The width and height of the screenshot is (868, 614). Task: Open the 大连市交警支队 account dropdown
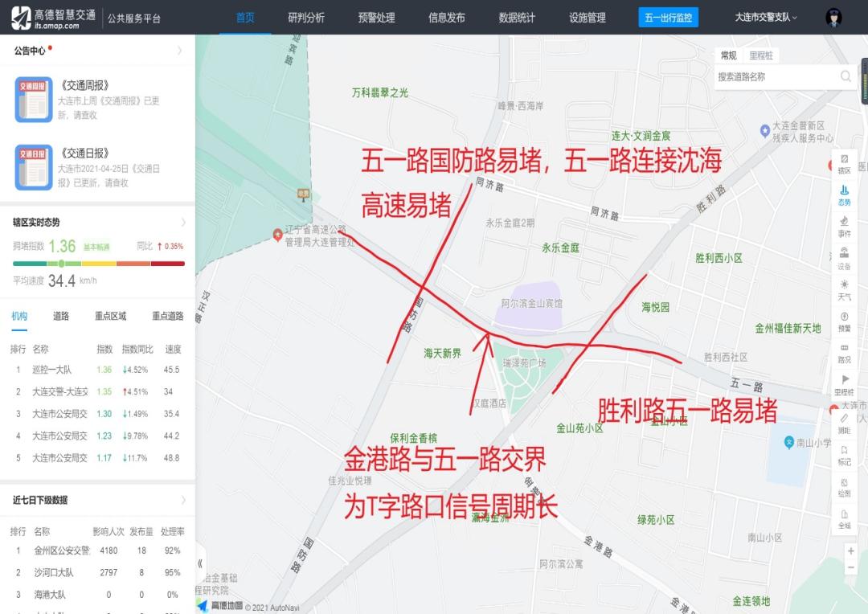click(766, 18)
